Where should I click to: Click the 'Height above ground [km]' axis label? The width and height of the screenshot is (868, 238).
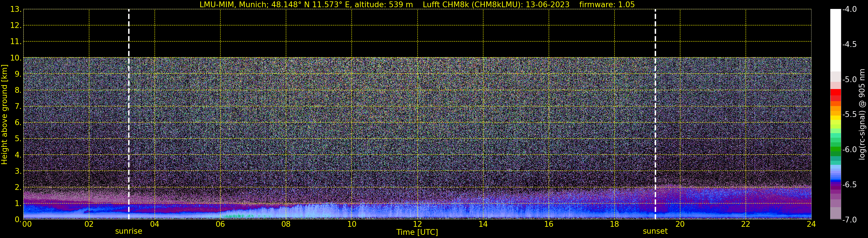click(x=4, y=115)
